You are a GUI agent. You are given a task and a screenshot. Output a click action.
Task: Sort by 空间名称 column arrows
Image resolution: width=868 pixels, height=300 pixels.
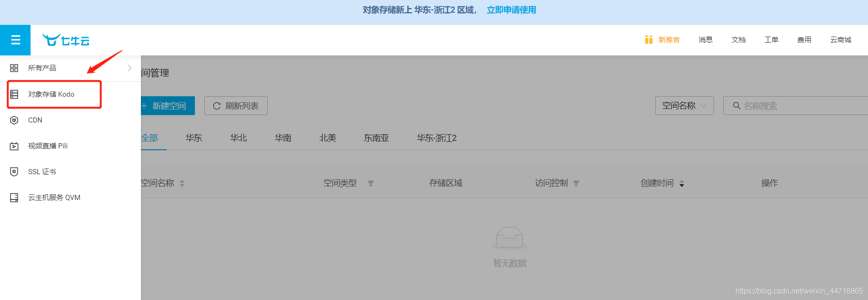coord(182,183)
